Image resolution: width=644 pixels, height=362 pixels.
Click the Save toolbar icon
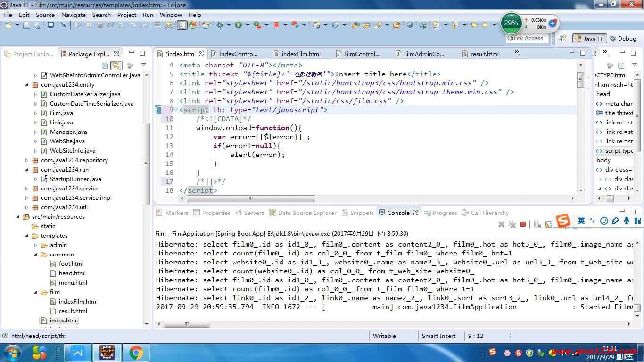[x=26, y=25]
